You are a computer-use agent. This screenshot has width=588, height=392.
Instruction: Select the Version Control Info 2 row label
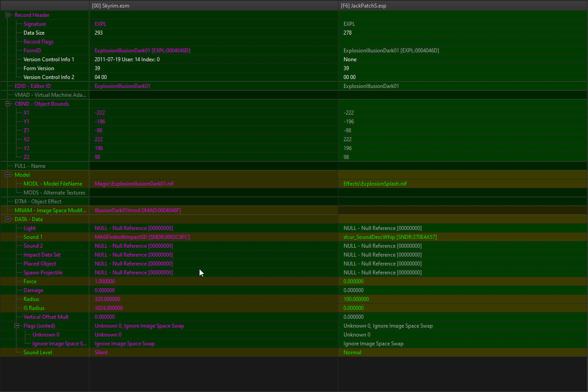point(49,77)
